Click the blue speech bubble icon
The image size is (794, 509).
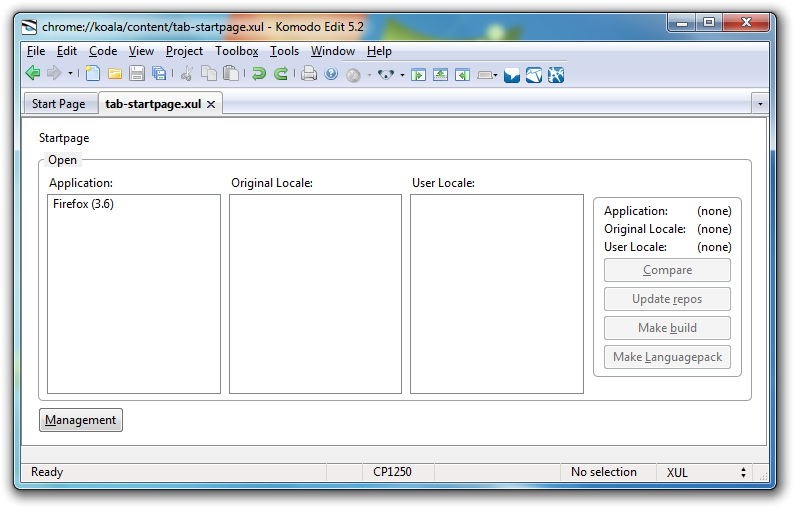pyautogui.click(x=512, y=75)
